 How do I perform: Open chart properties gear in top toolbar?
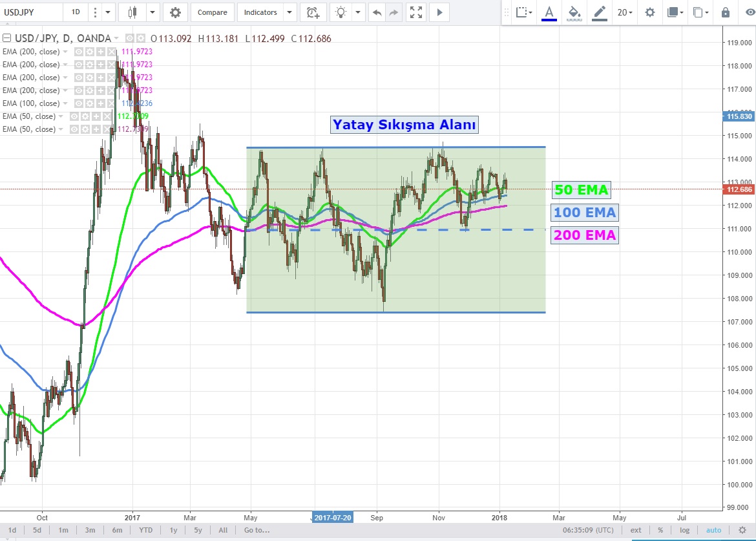[175, 12]
